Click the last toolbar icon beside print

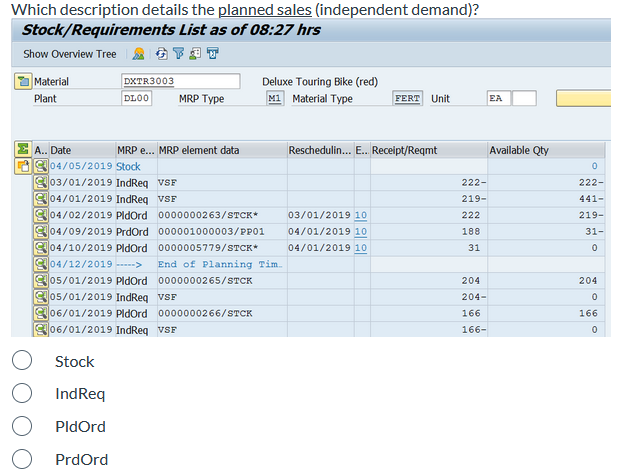pyautogui.click(x=213, y=54)
